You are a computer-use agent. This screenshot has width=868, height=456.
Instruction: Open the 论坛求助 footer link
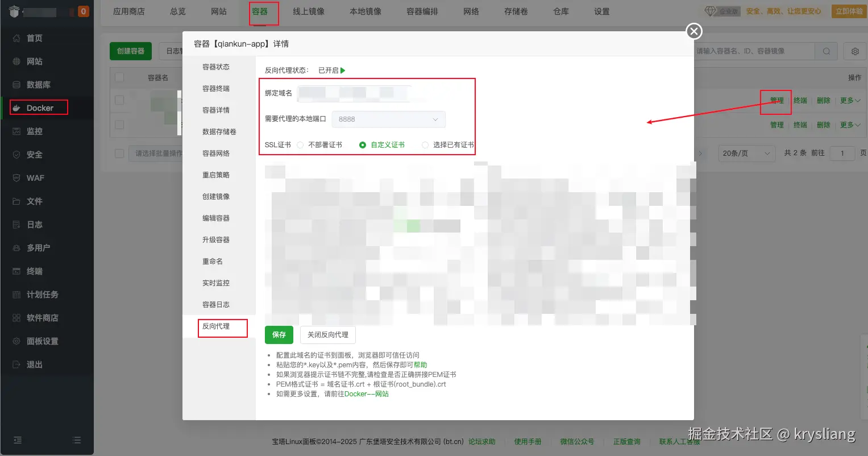click(482, 442)
